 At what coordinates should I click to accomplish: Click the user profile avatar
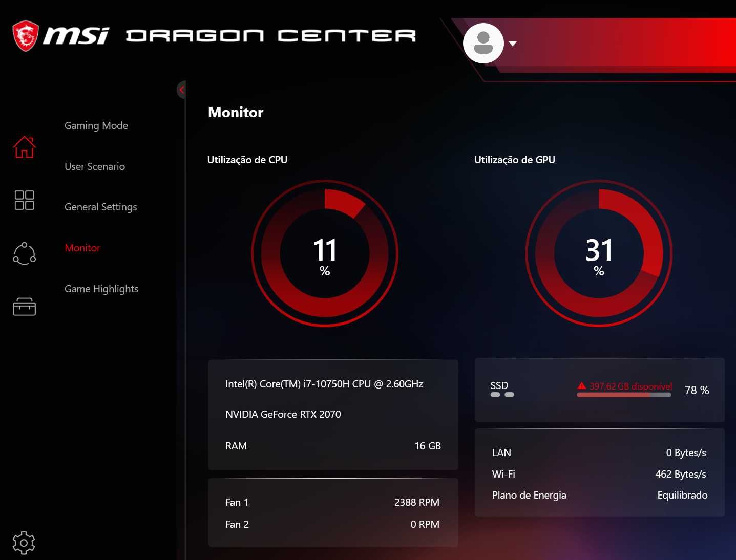coord(483,43)
